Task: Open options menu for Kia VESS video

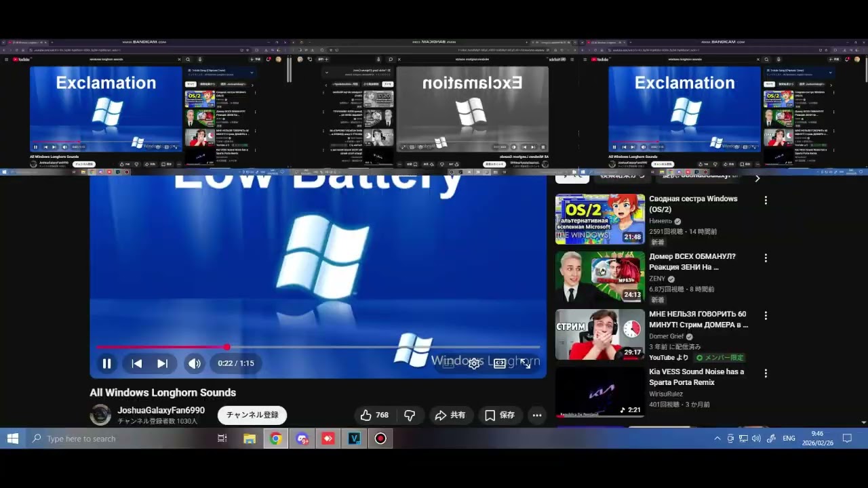Action: 766,373
